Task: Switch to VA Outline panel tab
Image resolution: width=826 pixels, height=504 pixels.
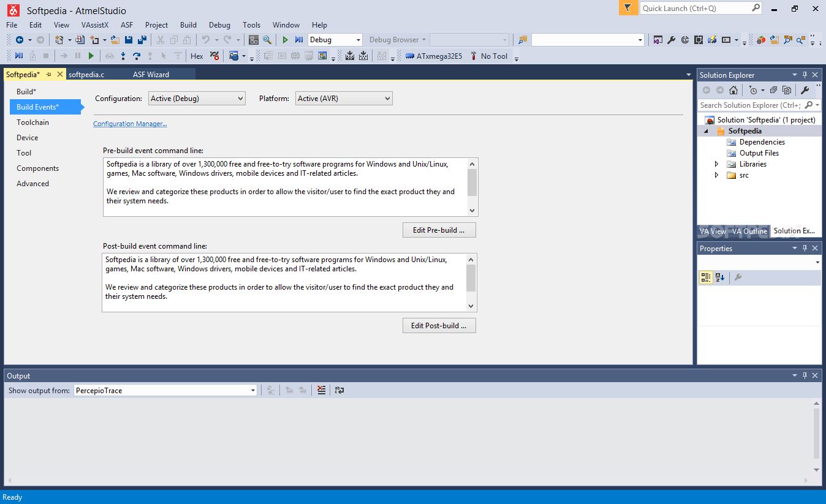Action: 749,231
